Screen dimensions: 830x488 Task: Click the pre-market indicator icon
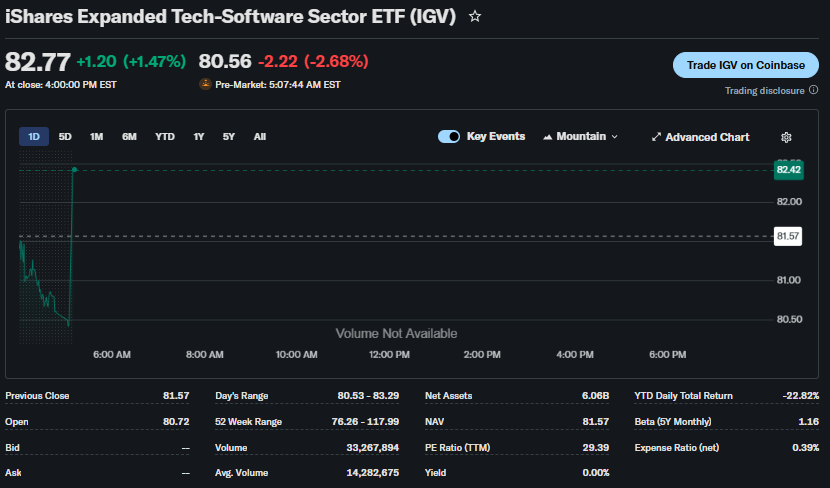pyautogui.click(x=205, y=85)
